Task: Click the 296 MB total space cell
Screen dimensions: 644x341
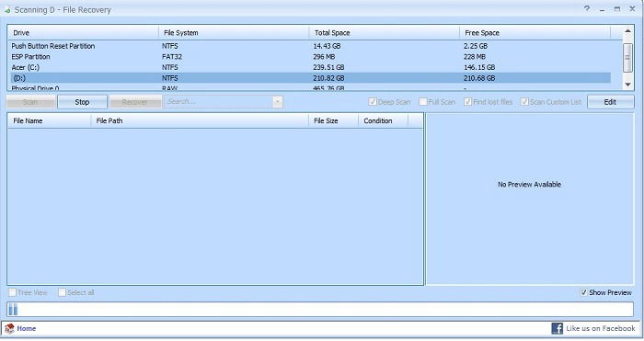Action: (324, 57)
